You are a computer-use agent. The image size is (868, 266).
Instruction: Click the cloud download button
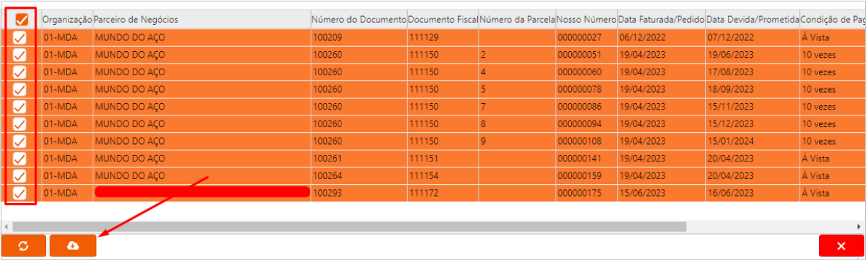pos(73,246)
